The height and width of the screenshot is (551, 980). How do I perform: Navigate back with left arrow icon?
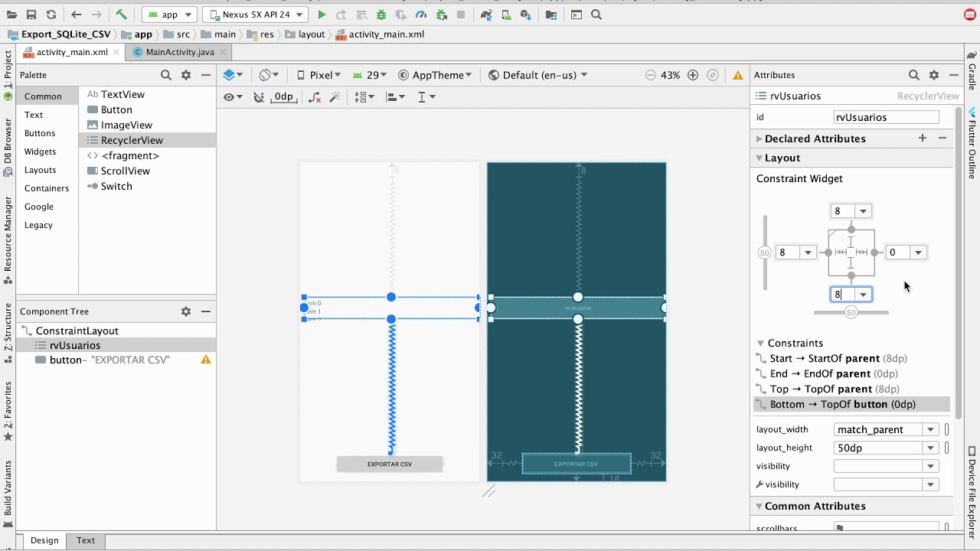point(76,15)
